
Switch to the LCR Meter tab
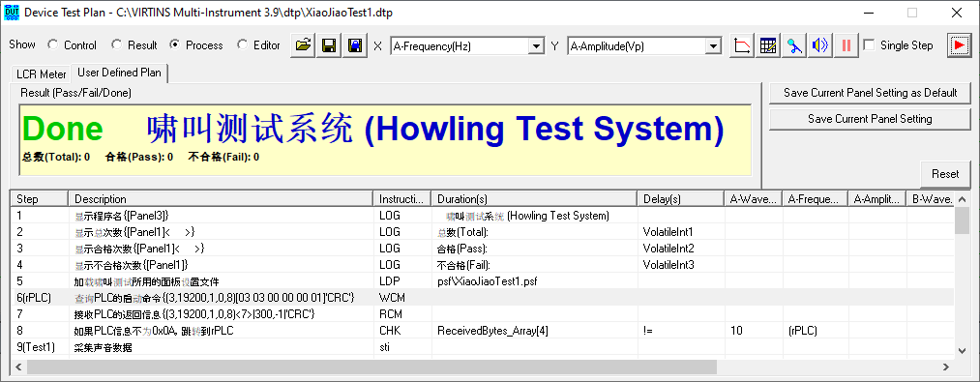click(x=42, y=74)
